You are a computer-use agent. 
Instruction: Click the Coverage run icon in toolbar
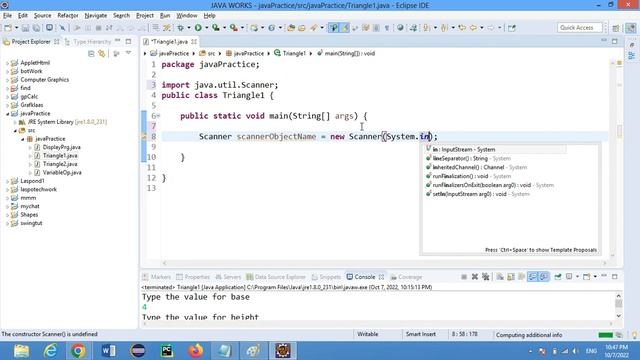tap(216, 28)
